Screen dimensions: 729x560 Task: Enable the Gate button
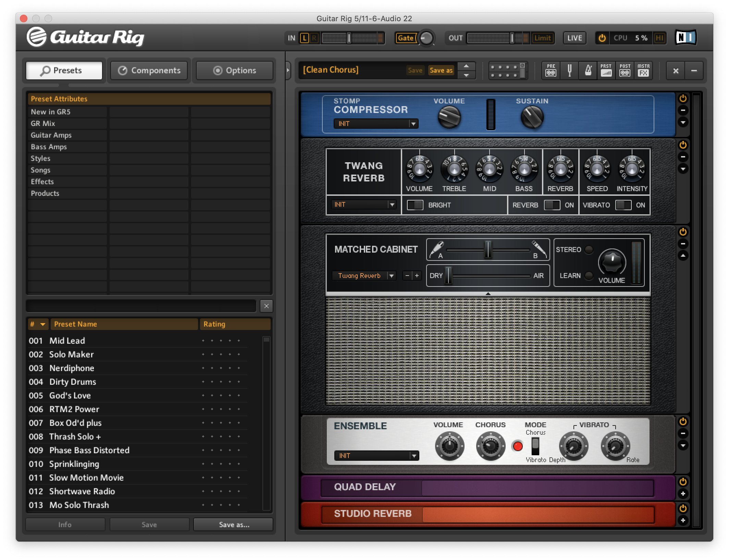pos(406,38)
